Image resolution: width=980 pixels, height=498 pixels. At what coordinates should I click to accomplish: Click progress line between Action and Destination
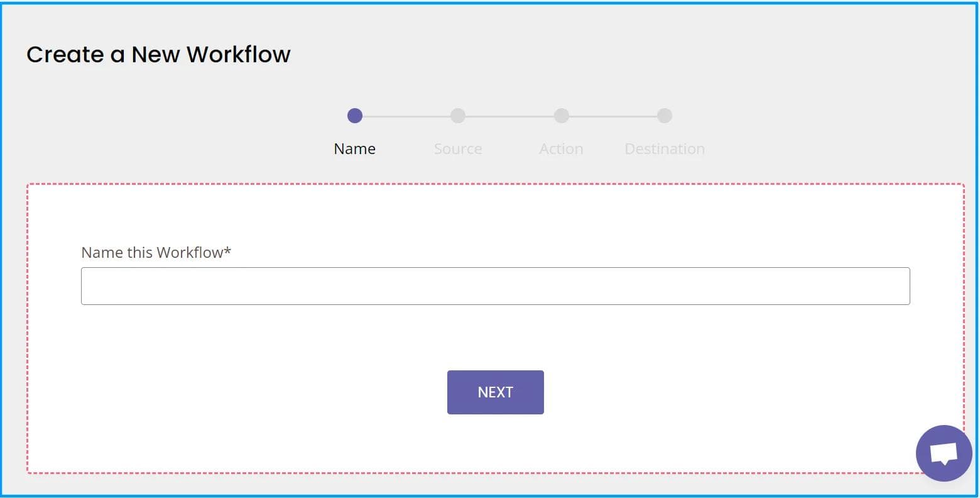(613, 116)
